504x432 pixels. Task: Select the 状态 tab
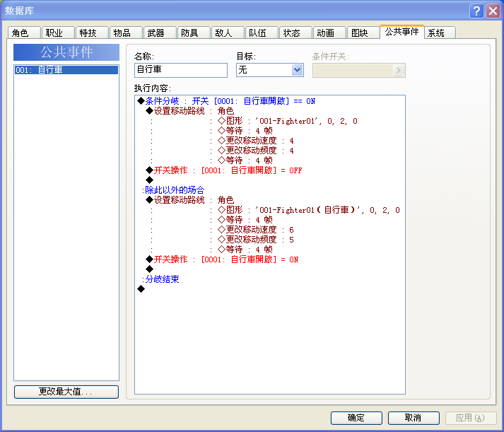point(295,33)
